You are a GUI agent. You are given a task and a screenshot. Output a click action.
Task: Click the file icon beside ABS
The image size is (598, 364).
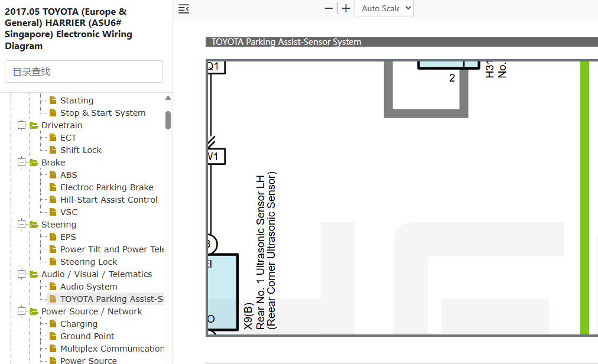[53, 174]
